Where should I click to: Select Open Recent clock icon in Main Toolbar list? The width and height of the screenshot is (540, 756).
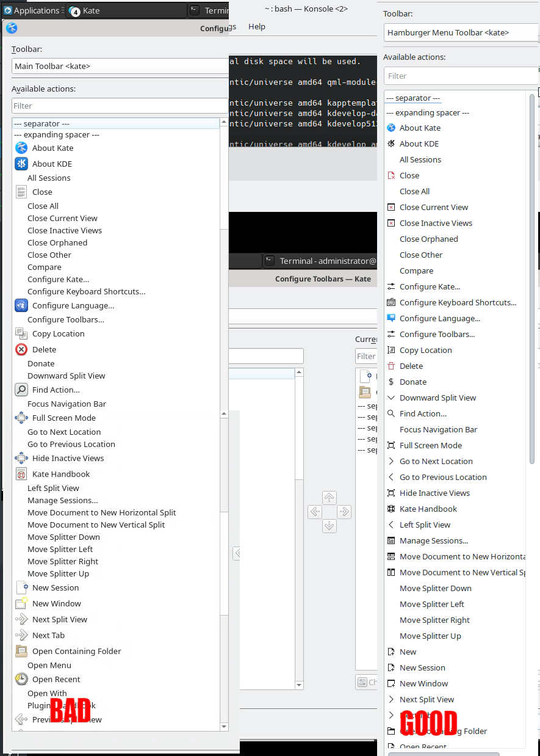(21, 679)
